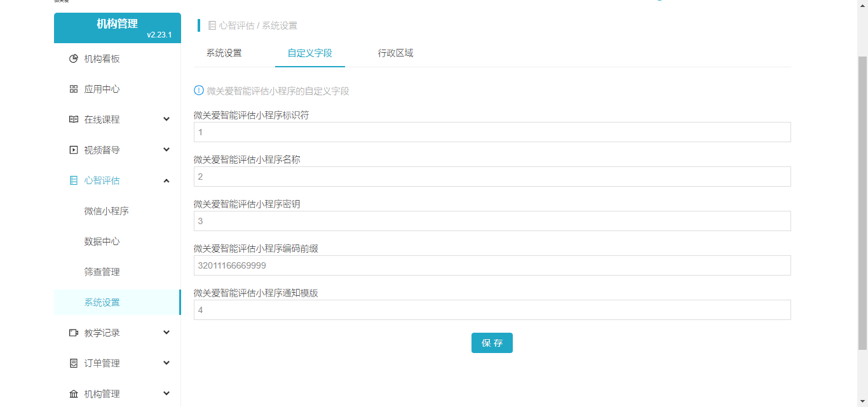This screenshot has width=868, height=407.
Task: Switch to the 行政区域 tab
Action: tap(395, 53)
